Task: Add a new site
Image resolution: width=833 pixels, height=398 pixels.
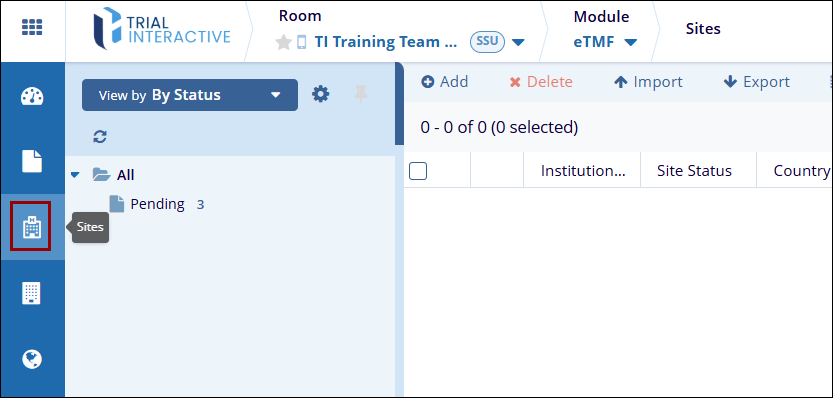Action: coord(445,82)
